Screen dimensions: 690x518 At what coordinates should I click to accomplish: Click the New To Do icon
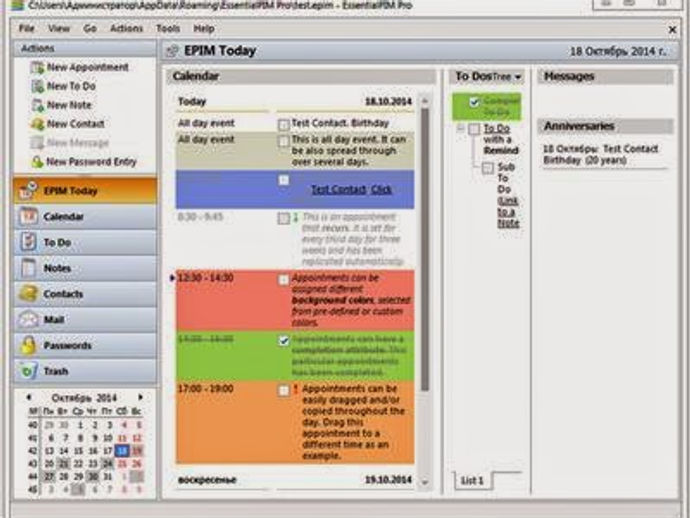point(37,86)
